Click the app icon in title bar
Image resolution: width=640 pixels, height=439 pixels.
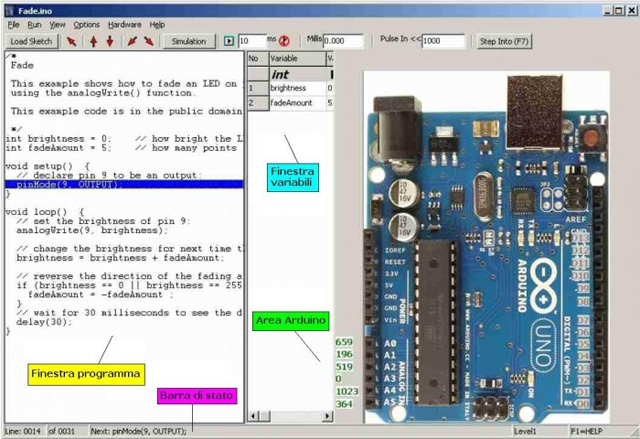[x=10, y=7]
